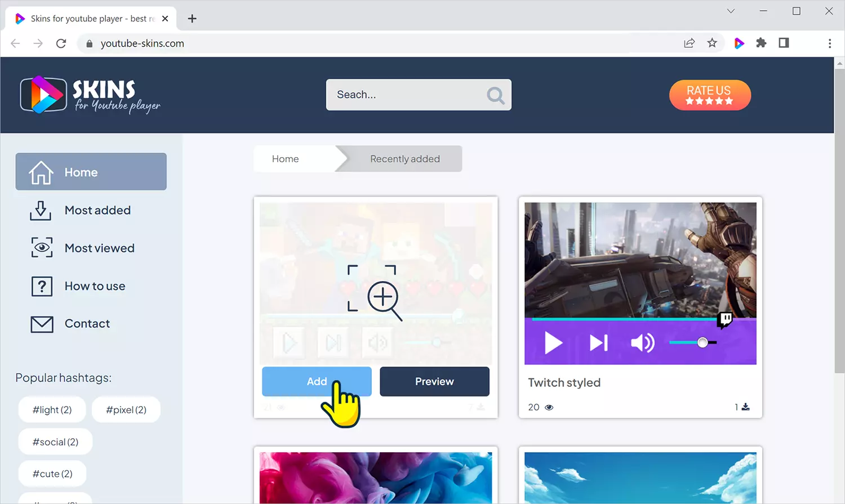Open the Extensions puzzle piece menu
This screenshot has width=845, height=504.
(761, 43)
